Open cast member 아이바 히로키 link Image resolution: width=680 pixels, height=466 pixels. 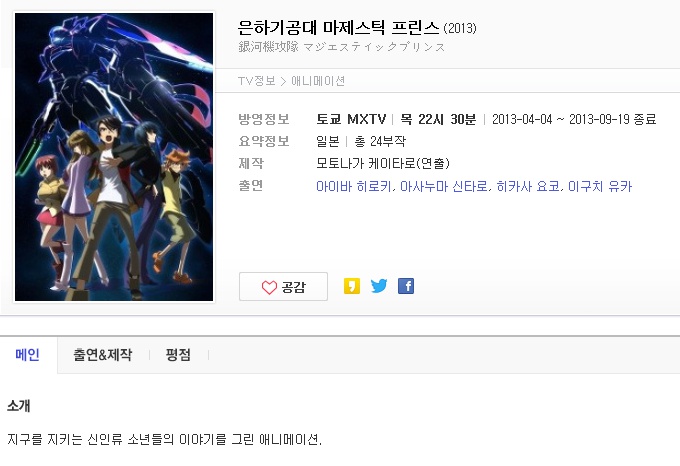tap(353, 186)
